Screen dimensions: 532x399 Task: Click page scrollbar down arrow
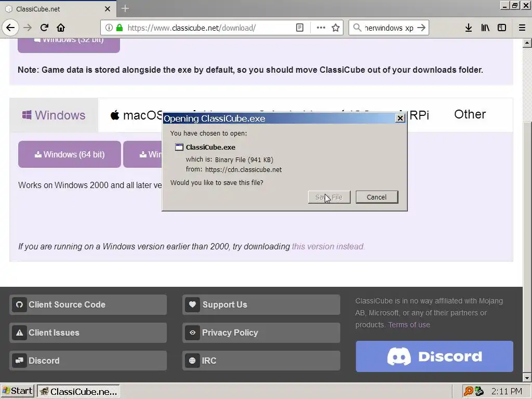pyautogui.click(x=527, y=378)
